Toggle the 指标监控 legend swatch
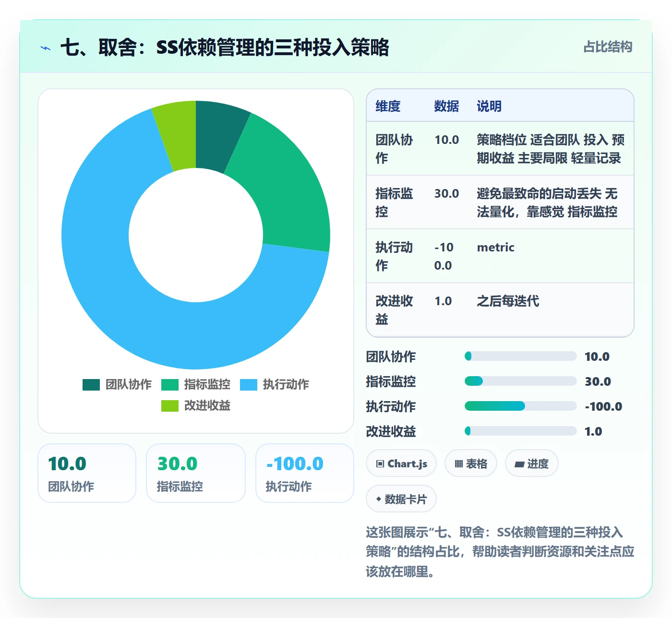This screenshot has height=618, width=672. click(x=170, y=385)
